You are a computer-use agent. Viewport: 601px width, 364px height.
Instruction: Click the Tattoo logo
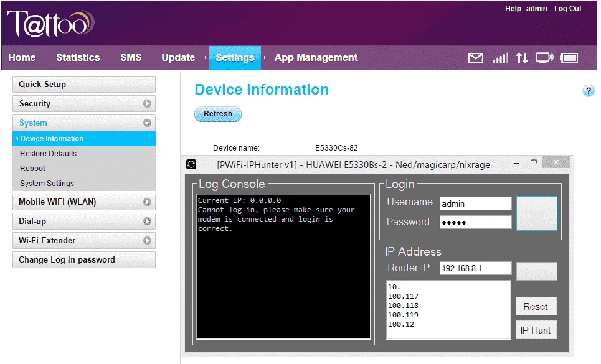pos(50,24)
